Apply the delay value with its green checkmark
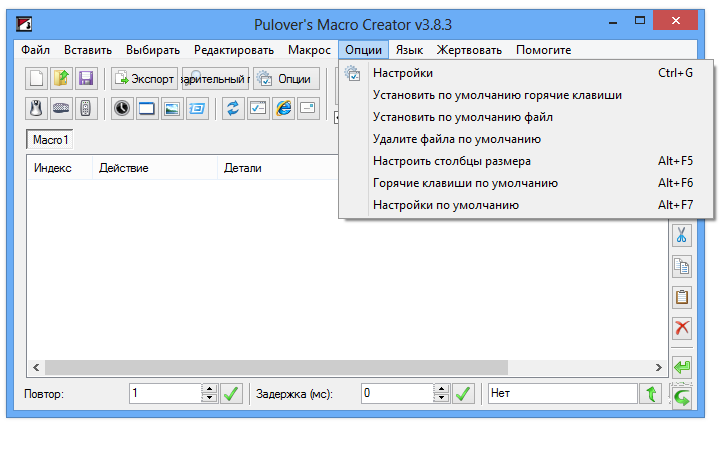Viewport: 728px width, 454px height. tap(463, 394)
